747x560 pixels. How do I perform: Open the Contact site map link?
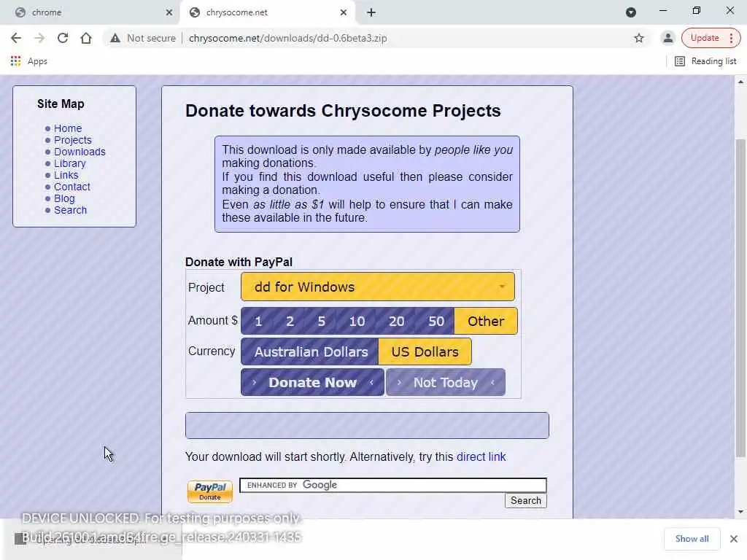point(72,187)
